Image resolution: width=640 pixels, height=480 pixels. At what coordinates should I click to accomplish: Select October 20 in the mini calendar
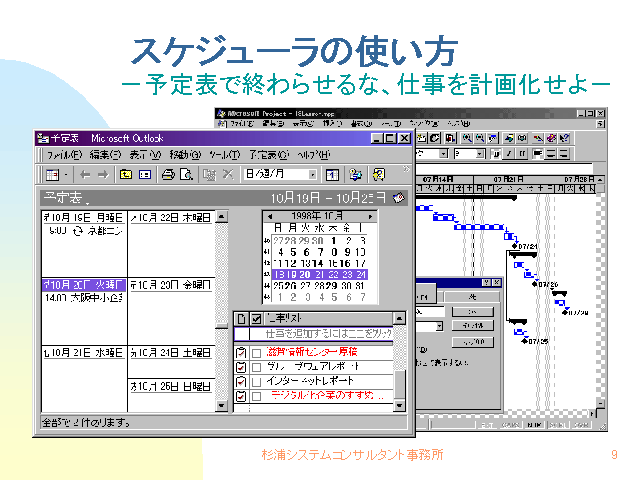(304, 274)
